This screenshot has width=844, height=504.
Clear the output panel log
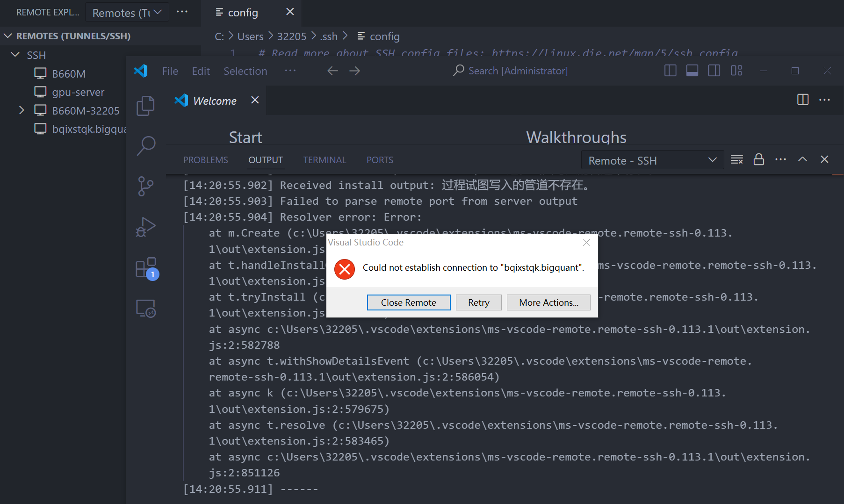[x=737, y=160]
